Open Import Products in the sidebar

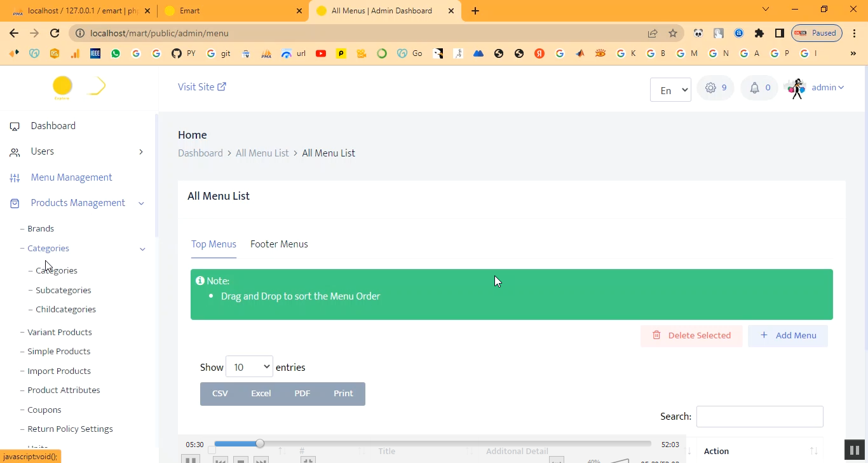click(59, 371)
